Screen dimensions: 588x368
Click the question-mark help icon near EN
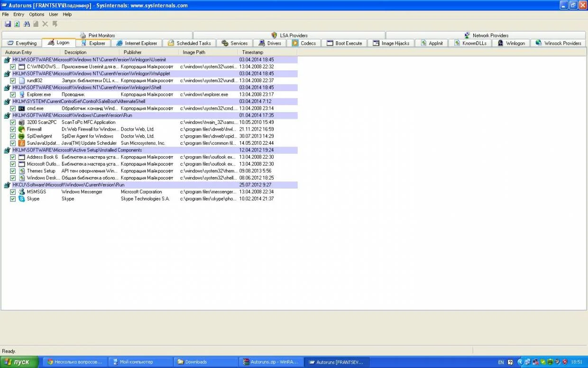(x=510, y=362)
